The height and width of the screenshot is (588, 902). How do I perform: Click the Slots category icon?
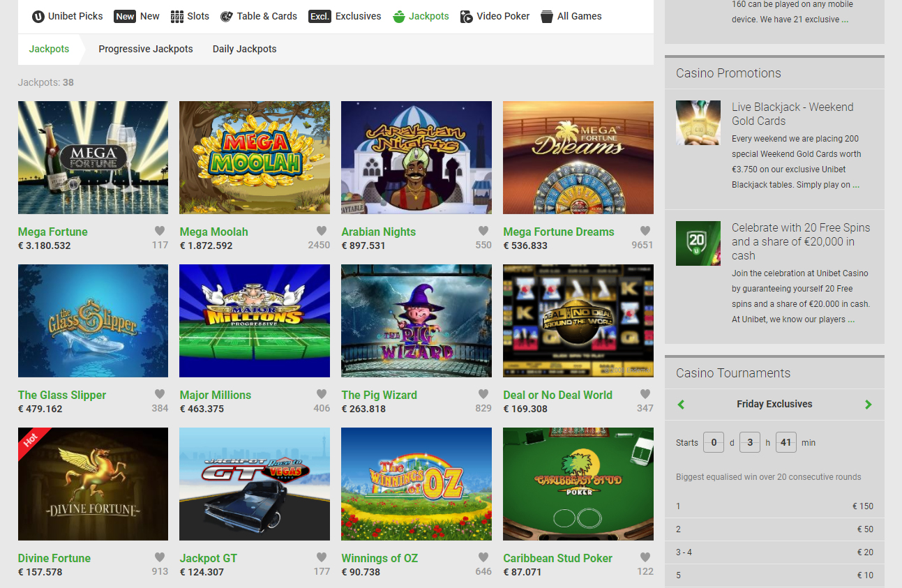[x=177, y=16]
